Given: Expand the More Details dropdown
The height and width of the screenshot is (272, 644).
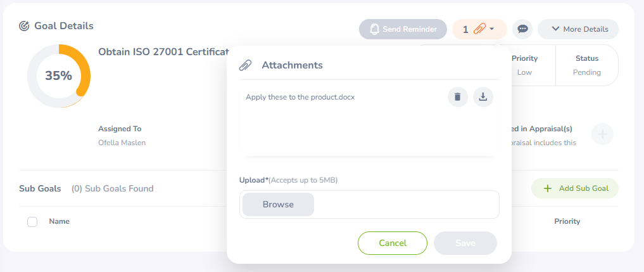Looking at the screenshot, I should pos(578,29).
